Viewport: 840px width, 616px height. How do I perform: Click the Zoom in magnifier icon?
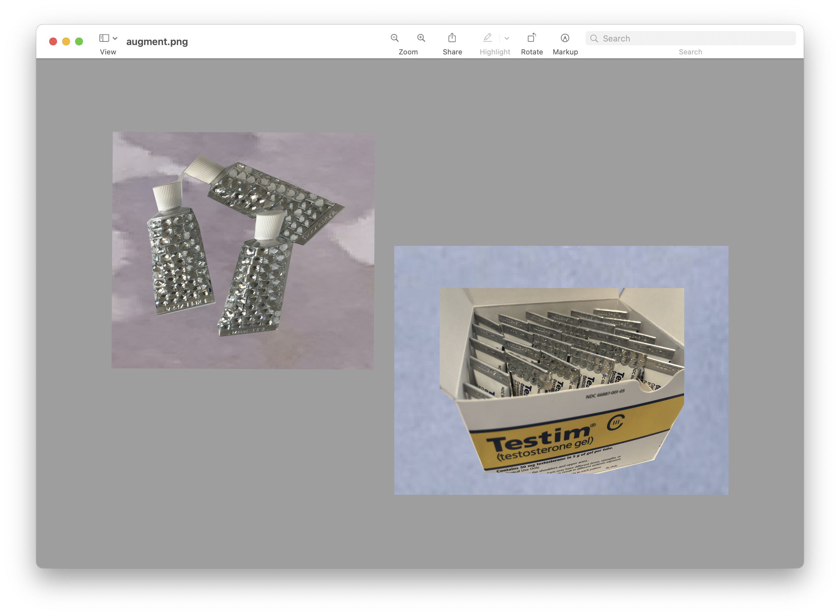click(421, 38)
